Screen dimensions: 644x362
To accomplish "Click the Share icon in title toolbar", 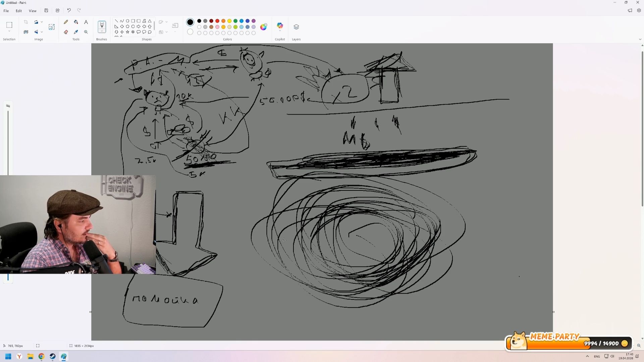I will pyautogui.click(x=58, y=10).
